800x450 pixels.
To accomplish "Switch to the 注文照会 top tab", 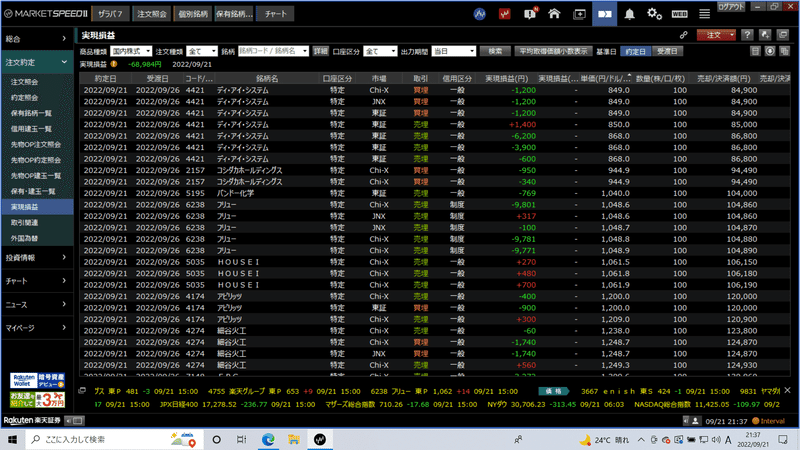I will pyautogui.click(x=152, y=14).
